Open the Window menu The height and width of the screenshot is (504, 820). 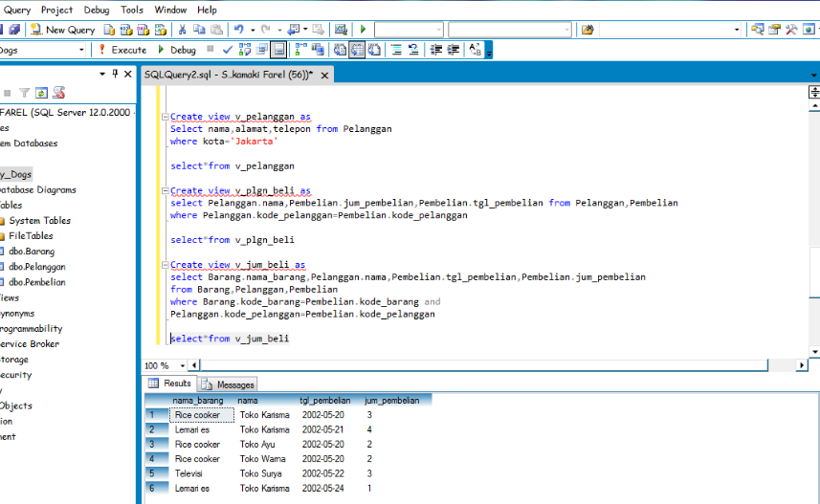170,10
